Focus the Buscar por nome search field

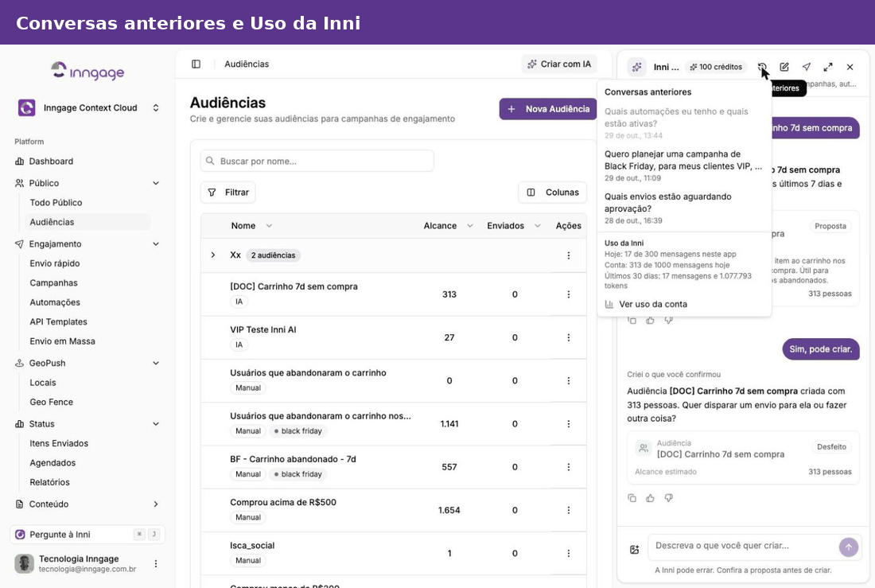[317, 161]
